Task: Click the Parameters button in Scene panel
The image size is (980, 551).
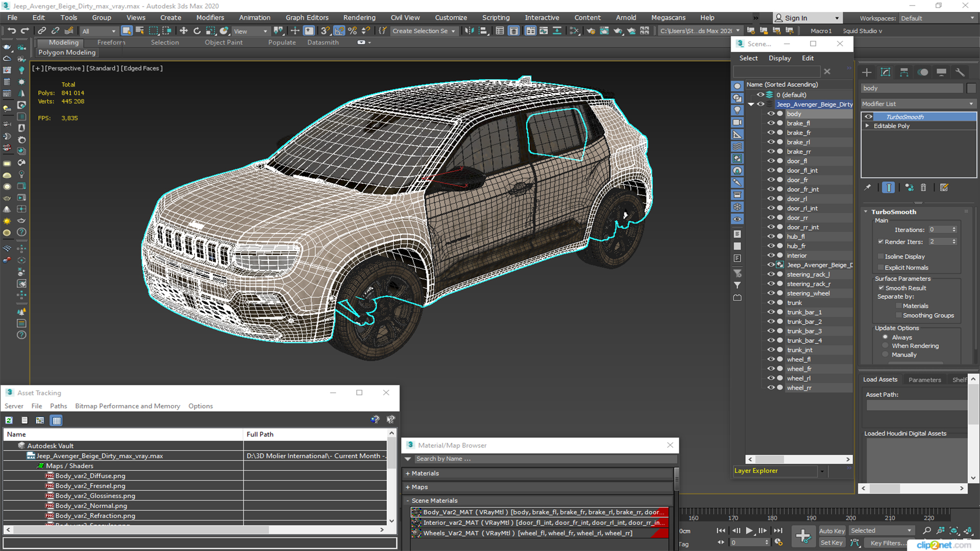Action: click(925, 380)
